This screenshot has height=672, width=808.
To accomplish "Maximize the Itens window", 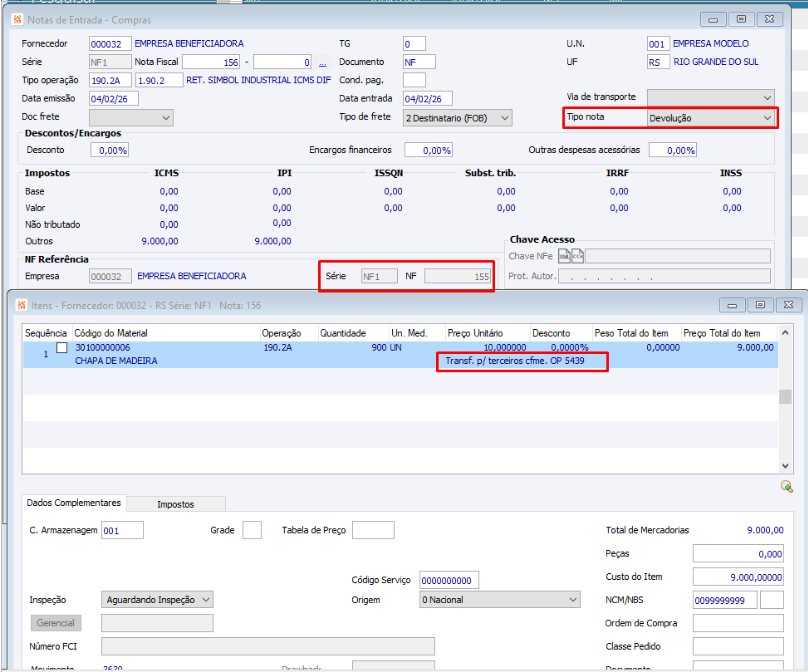I will 759,304.
